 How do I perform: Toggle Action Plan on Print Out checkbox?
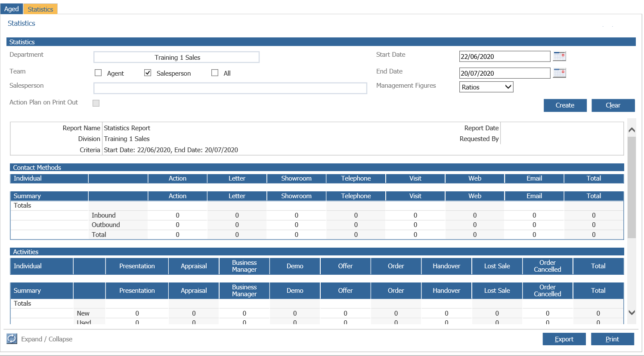pyautogui.click(x=96, y=103)
